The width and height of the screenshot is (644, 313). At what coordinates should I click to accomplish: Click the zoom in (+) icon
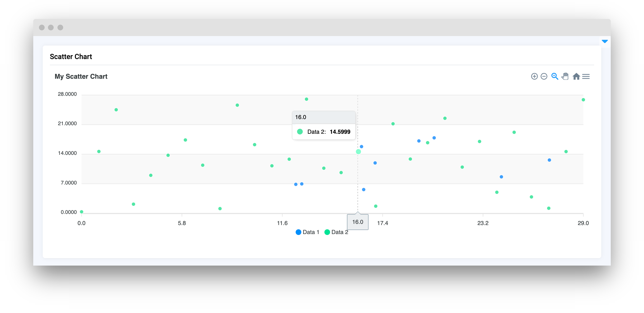[x=535, y=76]
